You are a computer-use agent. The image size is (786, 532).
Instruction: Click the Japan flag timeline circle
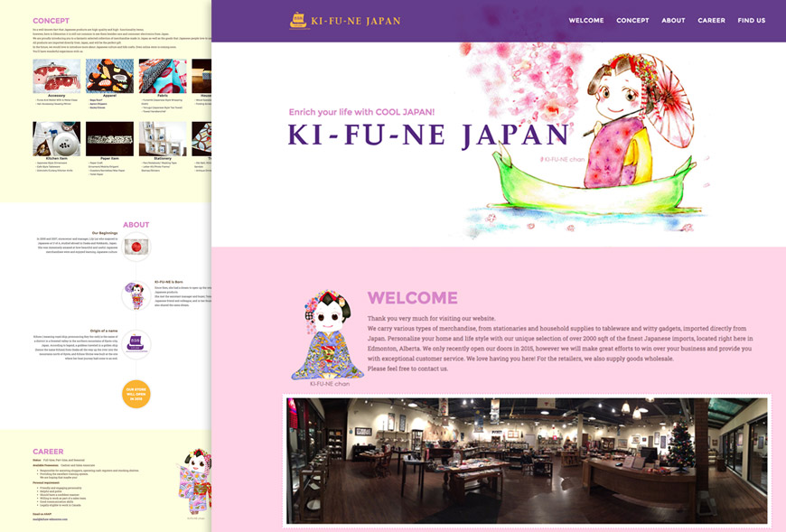pyautogui.click(x=136, y=247)
